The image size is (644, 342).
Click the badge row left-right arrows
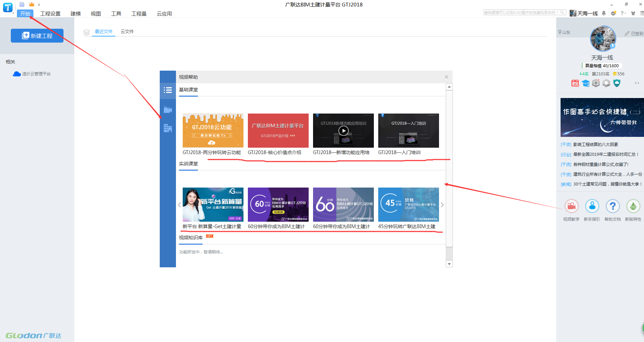pyautogui.click(x=637, y=83)
